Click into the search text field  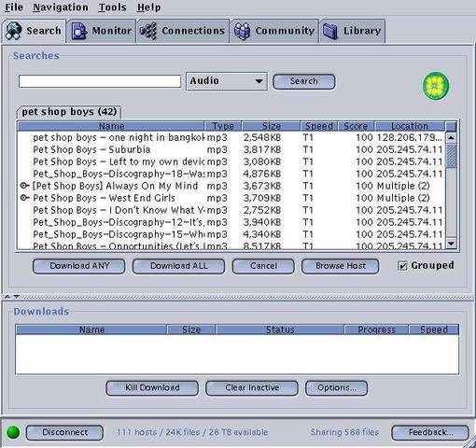(100, 81)
